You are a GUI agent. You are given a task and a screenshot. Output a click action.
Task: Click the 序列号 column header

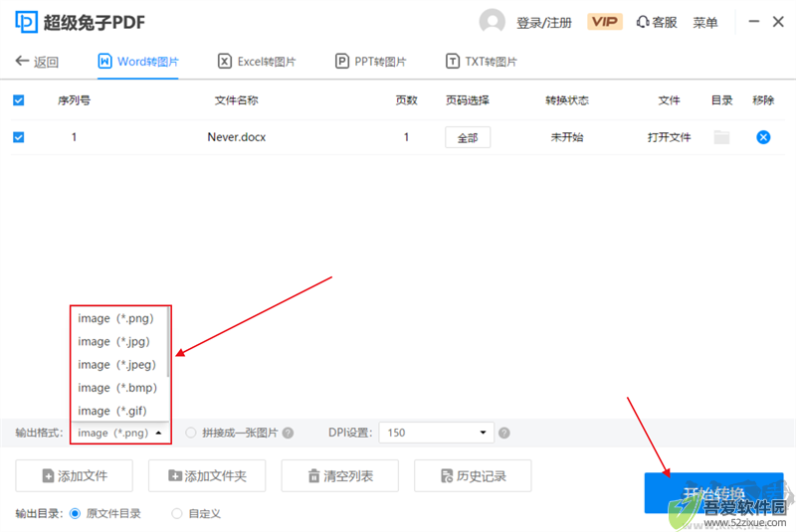click(x=74, y=100)
